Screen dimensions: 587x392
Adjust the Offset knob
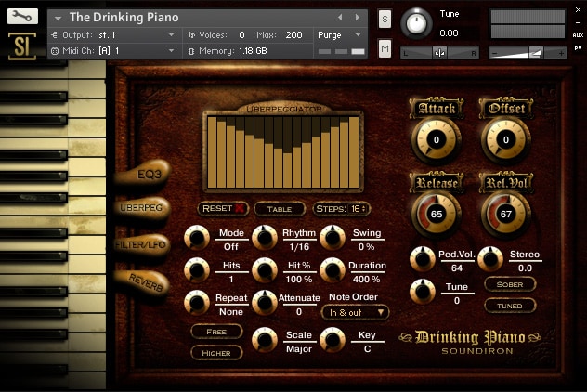pyautogui.click(x=506, y=140)
